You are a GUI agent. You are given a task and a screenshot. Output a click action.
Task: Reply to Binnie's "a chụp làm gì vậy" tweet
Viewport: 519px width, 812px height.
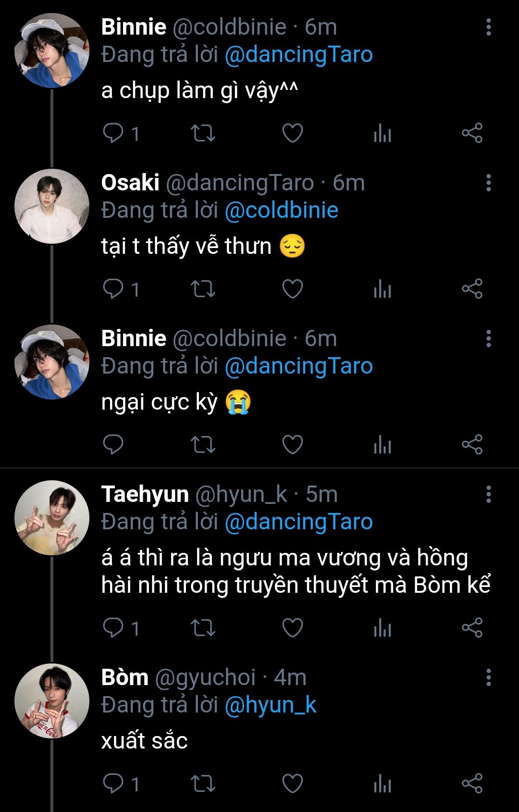coord(113,133)
